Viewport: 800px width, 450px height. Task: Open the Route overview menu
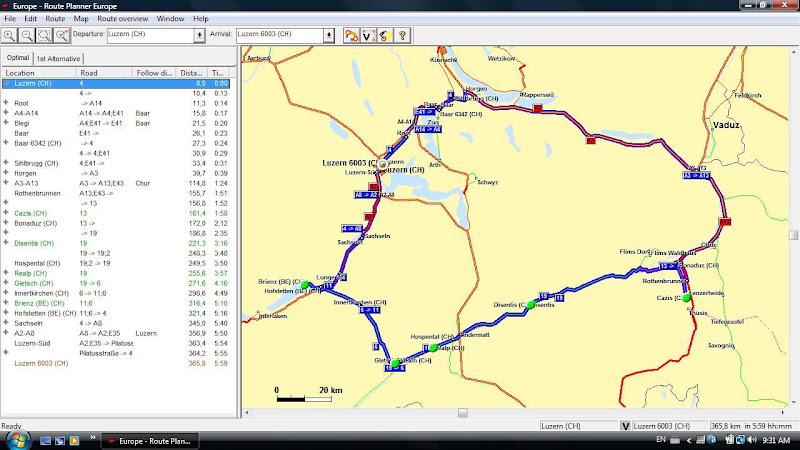pos(122,18)
